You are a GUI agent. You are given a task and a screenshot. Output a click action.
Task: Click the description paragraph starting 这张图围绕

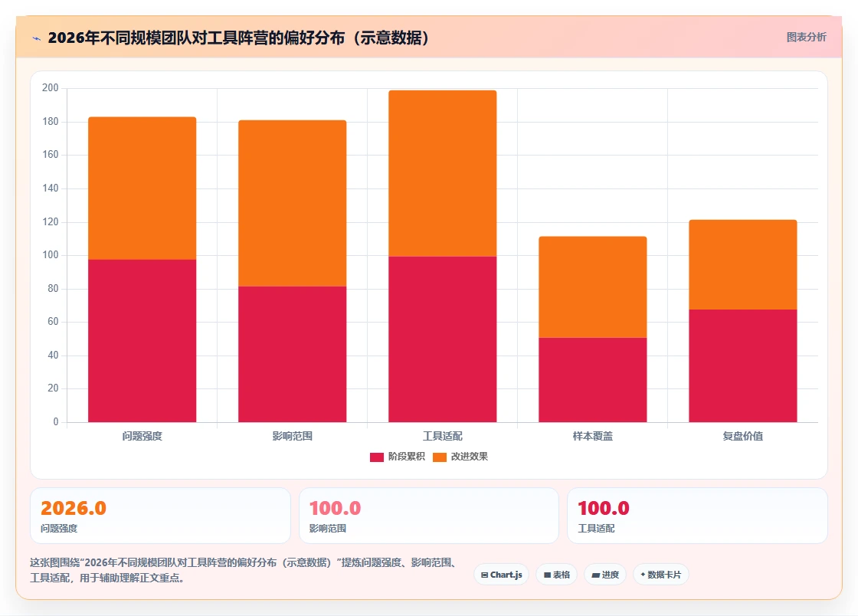click(x=244, y=570)
